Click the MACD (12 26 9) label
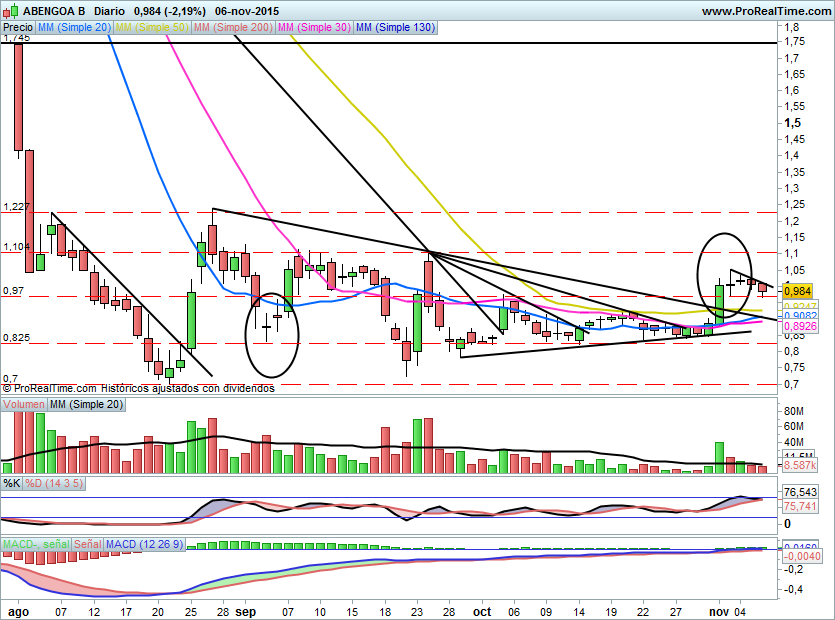This screenshot has height=620, width=835. [x=144, y=544]
